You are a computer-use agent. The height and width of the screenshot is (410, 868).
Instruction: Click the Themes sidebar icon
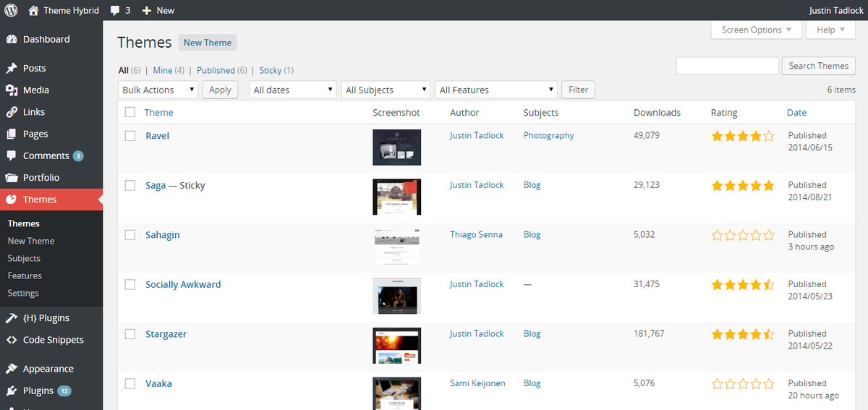pos(12,200)
